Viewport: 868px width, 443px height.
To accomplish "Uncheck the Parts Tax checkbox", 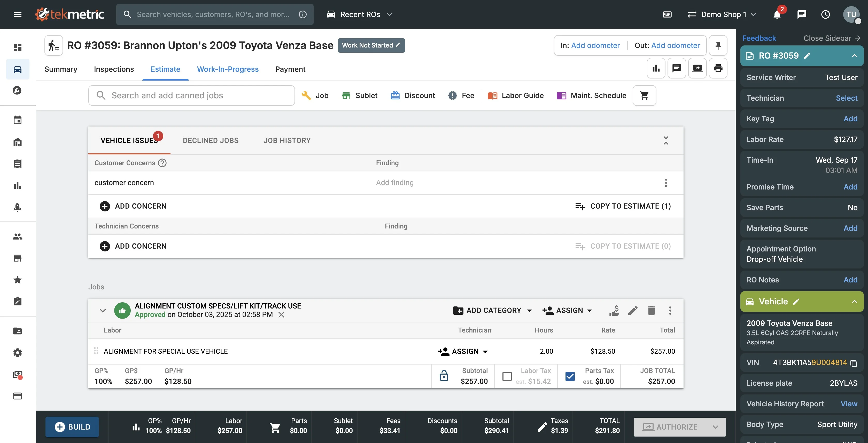I will click(x=570, y=376).
